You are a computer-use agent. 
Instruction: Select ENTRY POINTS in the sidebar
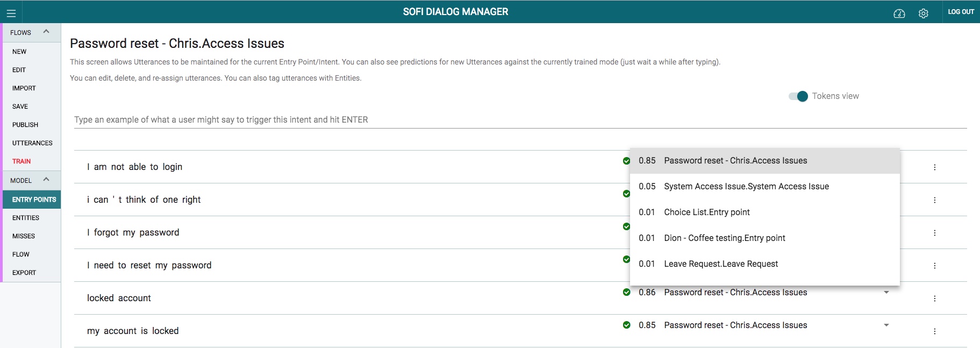32,200
